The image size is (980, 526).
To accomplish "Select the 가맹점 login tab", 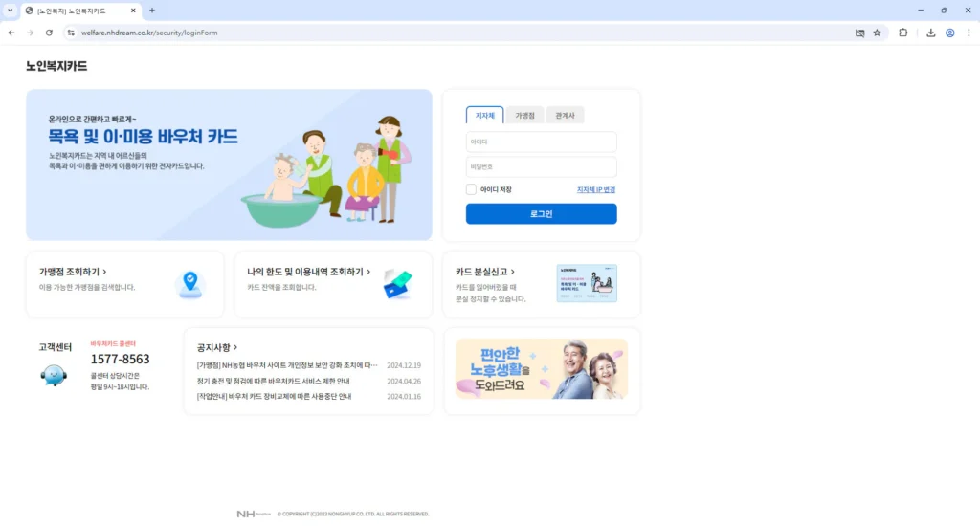I will pos(524,115).
